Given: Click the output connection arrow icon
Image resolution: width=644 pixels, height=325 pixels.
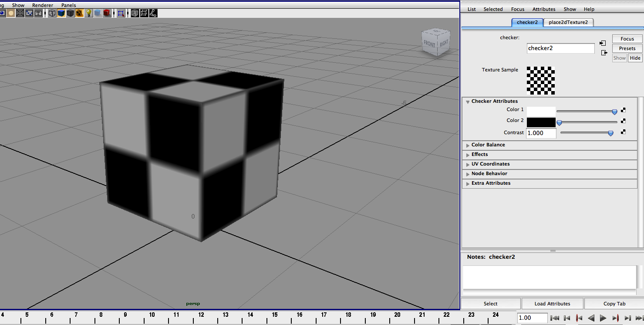Looking at the screenshot, I should (604, 52).
